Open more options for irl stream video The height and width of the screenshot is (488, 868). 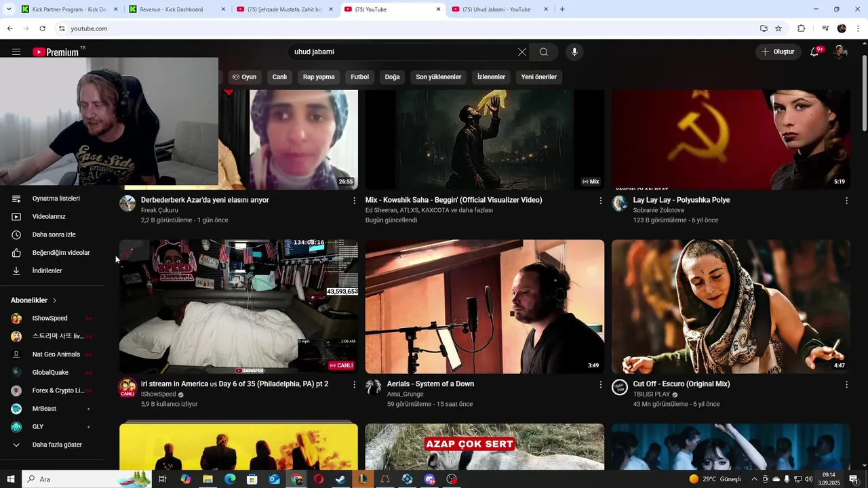354,384
